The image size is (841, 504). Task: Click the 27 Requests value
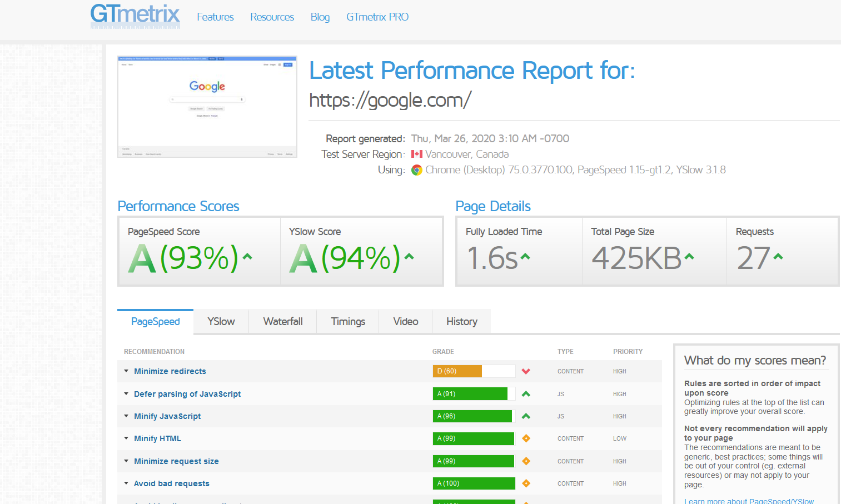pyautogui.click(x=754, y=258)
